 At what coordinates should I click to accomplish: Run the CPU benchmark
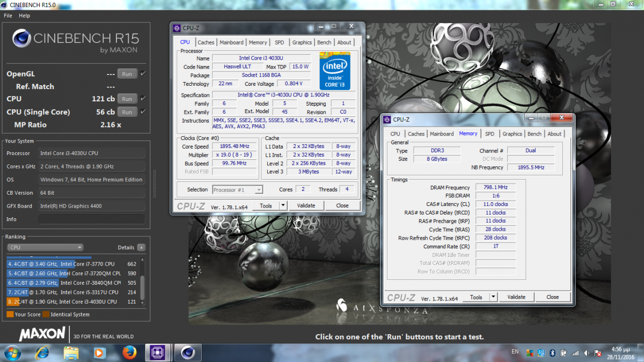click(127, 99)
